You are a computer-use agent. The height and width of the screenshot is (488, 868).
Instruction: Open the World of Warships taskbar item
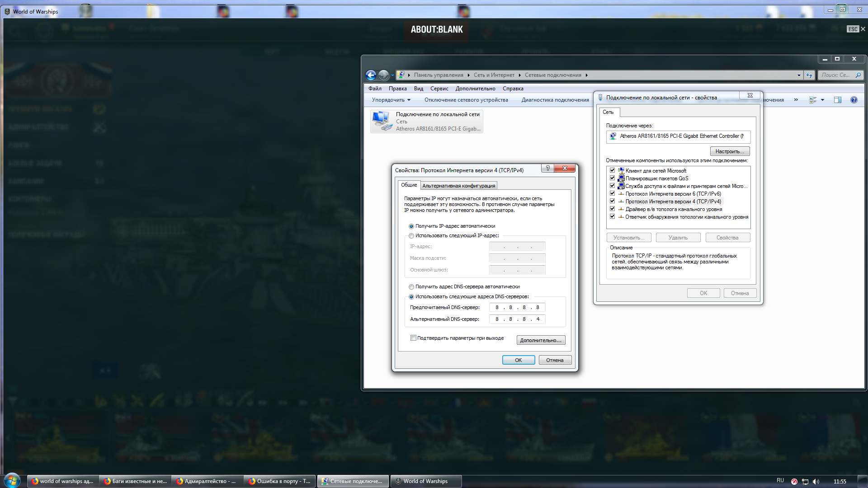tap(426, 481)
